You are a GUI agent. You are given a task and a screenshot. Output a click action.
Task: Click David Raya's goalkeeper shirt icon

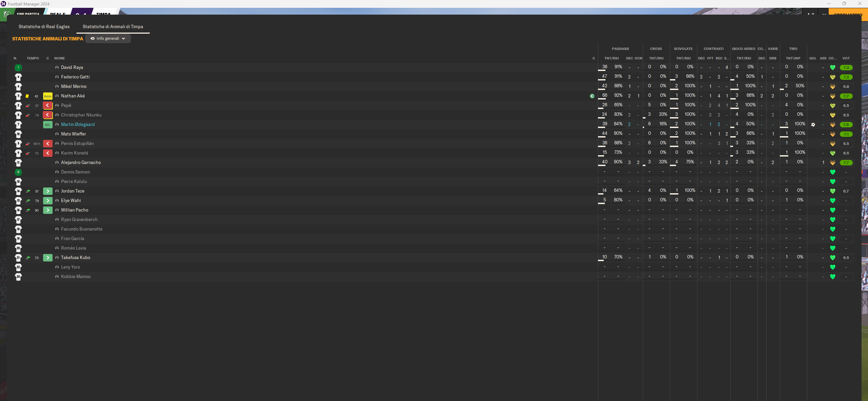[x=18, y=68]
